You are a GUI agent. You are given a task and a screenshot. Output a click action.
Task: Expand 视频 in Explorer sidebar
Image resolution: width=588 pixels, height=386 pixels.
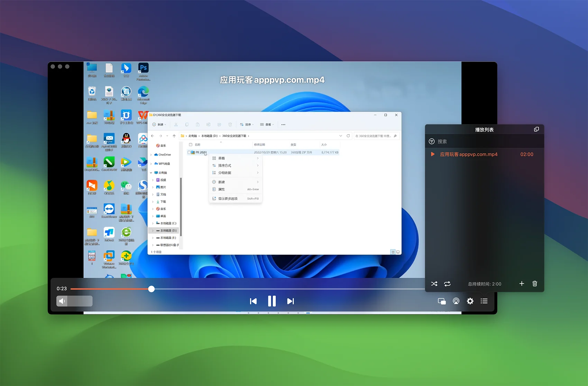[153, 180]
